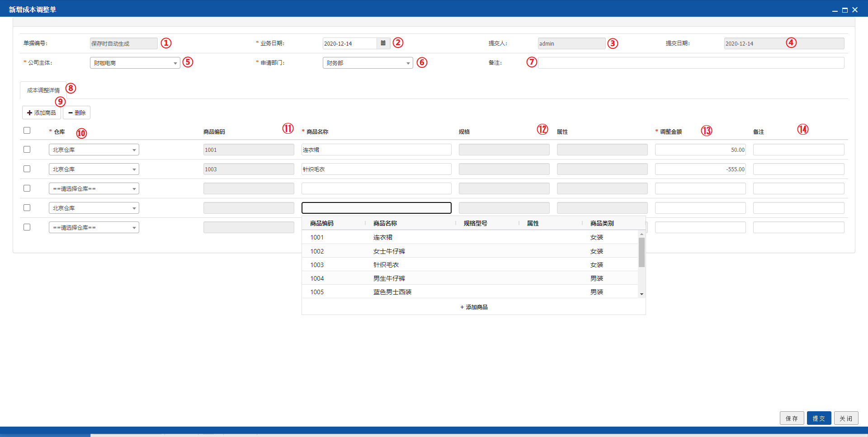Expand the 公司主体 dropdown showing 财咖电商
This screenshot has height=437, width=868.
(x=135, y=63)
